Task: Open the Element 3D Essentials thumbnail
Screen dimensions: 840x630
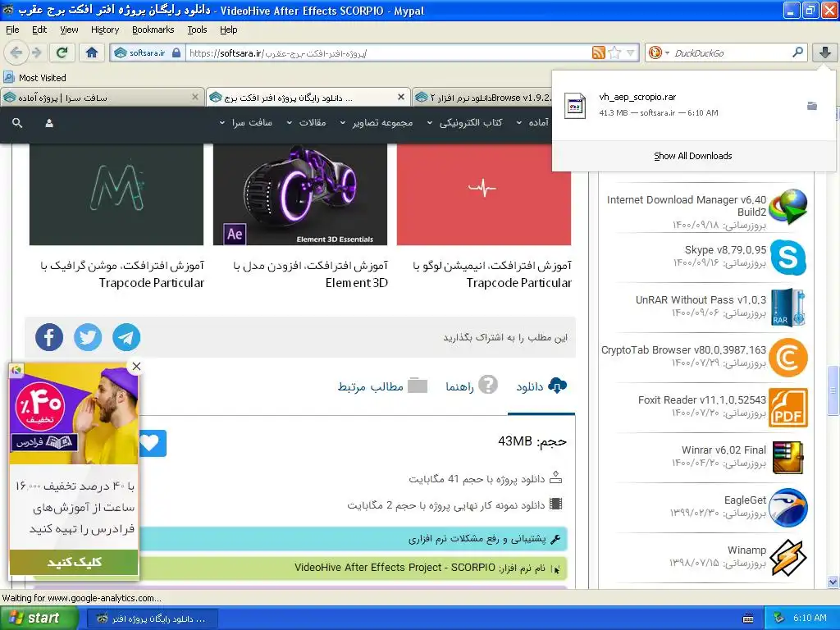Action: (x=300, y=194)
